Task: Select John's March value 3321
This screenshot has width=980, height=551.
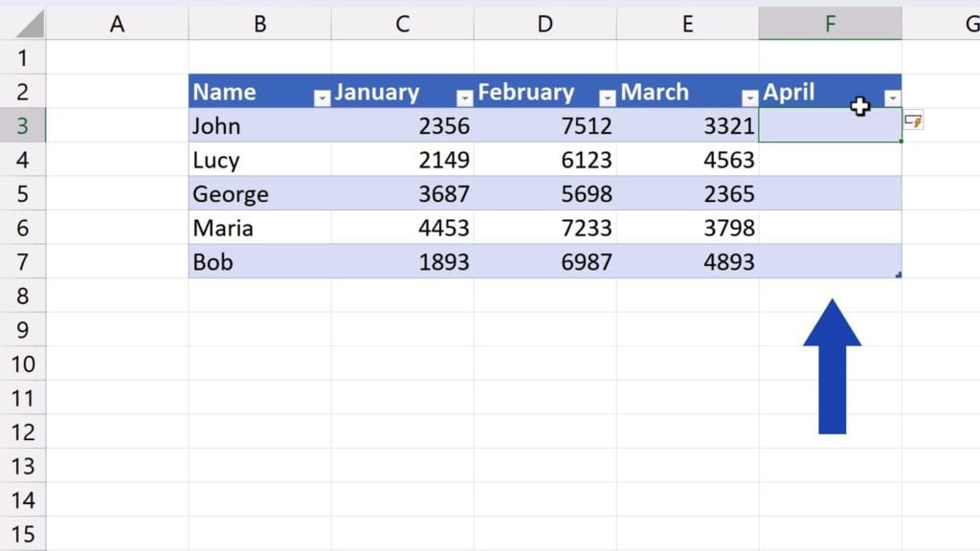Action: tap(687, 125)
